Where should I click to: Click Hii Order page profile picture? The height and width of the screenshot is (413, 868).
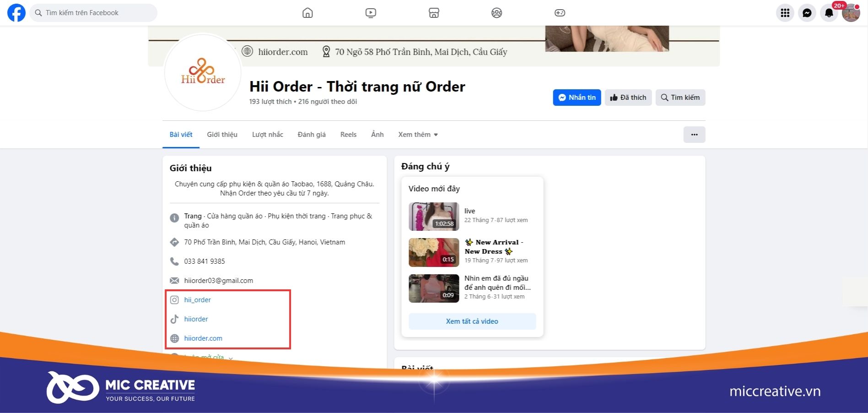(203, 72)
